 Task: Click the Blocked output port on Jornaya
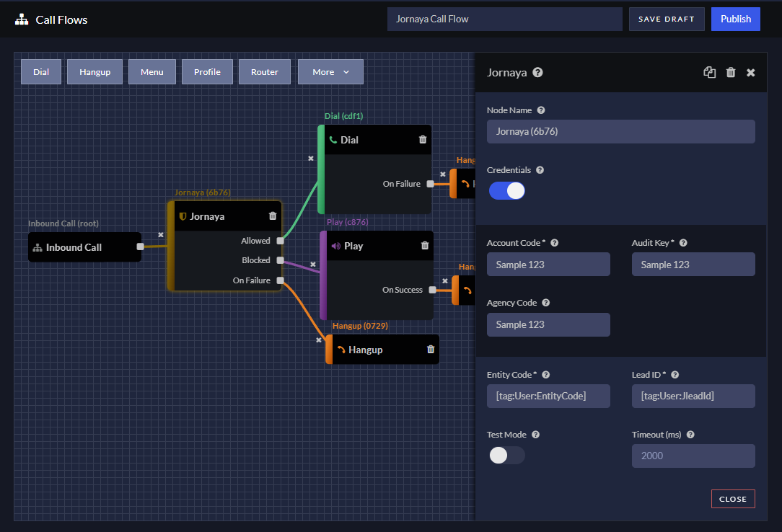point(281,260)
